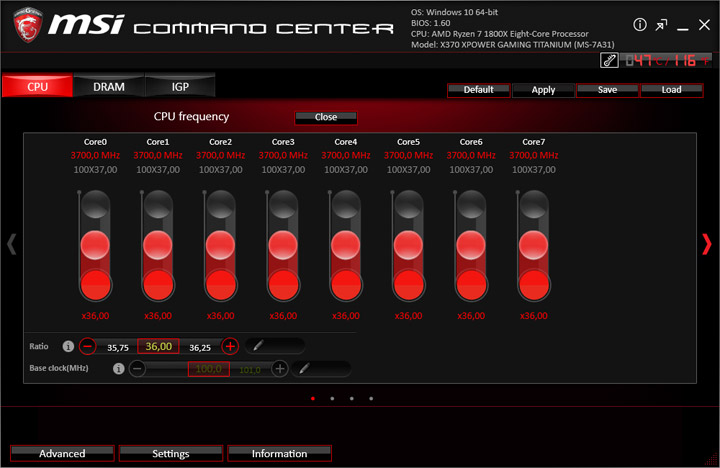Go to next page with red right arrow

pos(707,244)
